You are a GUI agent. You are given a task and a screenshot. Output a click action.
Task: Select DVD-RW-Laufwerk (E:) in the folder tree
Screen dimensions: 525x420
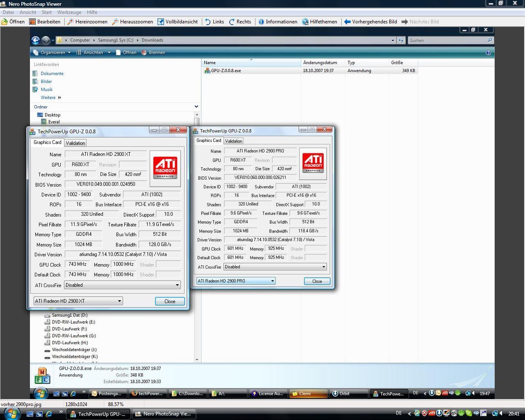(70, 322)
